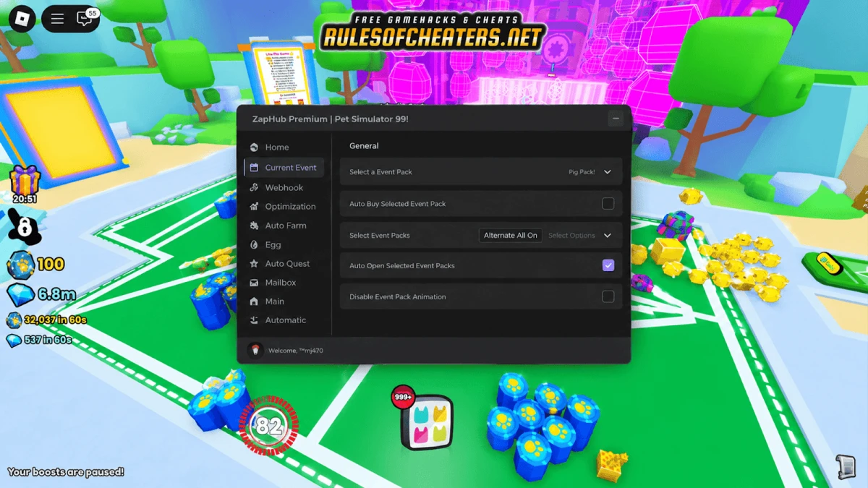Click the Automatic sidebar icon
Screen dimensions: 868x488
pyautogui.click(x=254, y=320)
